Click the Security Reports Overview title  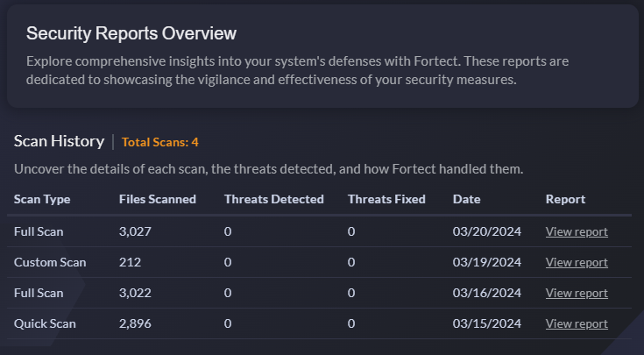click(x=131, y=33)
